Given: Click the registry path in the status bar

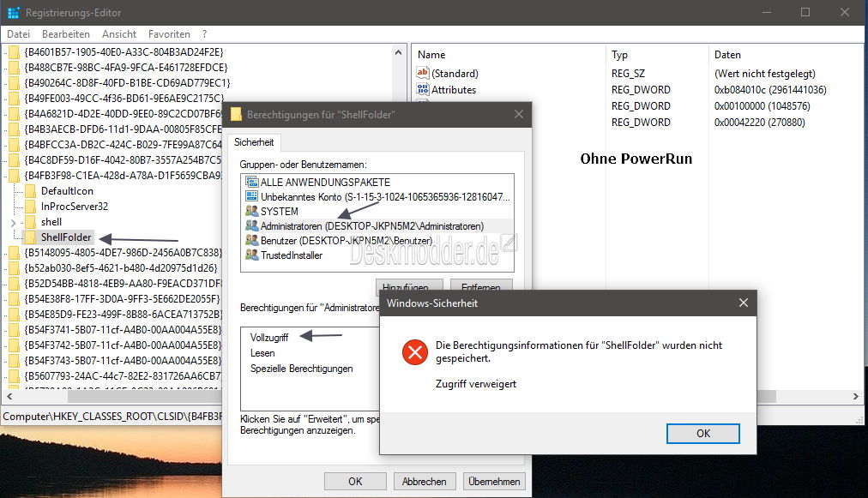Looking at the screenshot, I should pos(113,416).
